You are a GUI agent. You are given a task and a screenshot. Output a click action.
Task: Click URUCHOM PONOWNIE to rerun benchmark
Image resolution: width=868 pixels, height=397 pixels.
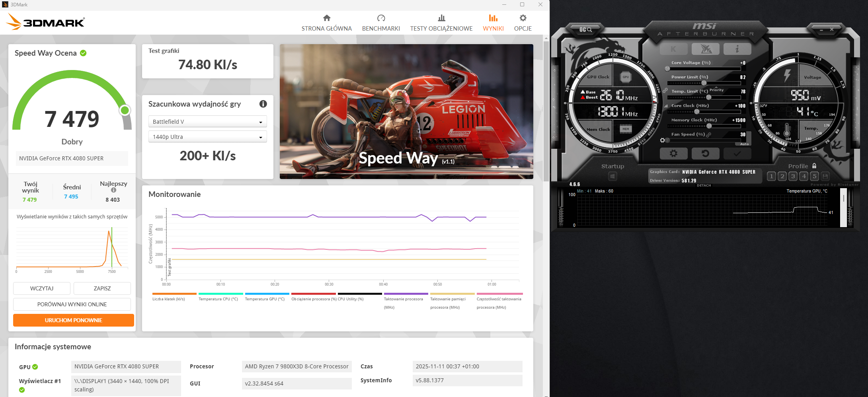point(74,320)
